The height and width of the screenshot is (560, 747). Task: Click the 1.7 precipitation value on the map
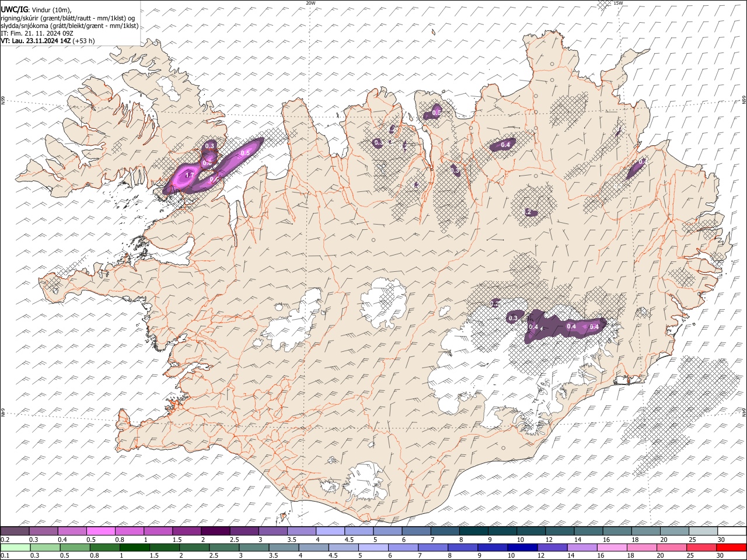(x=189, y=175)
